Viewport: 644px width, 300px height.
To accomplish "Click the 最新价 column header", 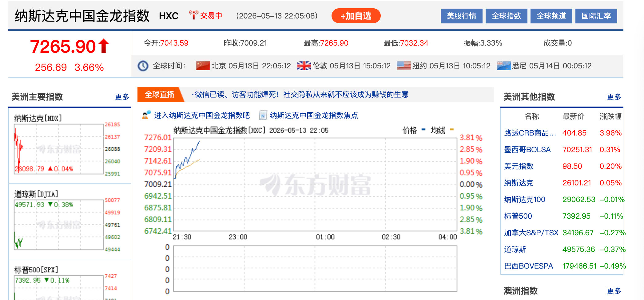I will (573, 116).
